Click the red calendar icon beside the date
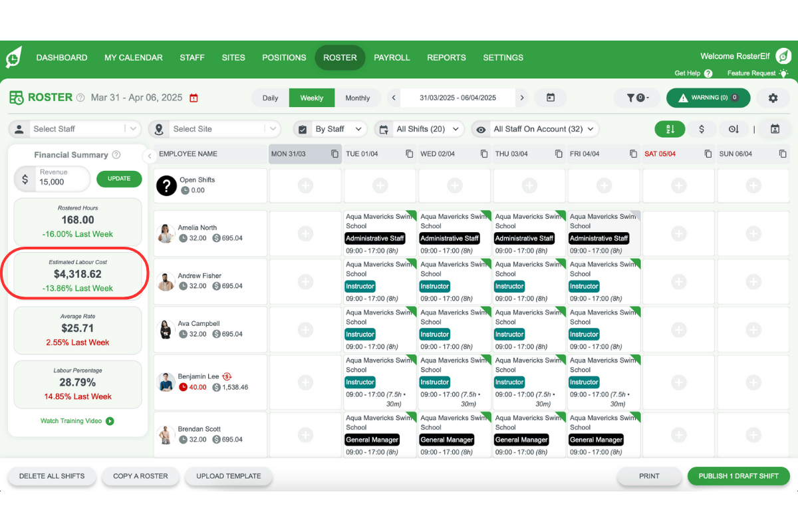Screen dimensions: 798x532 click(x=194, y=98)
